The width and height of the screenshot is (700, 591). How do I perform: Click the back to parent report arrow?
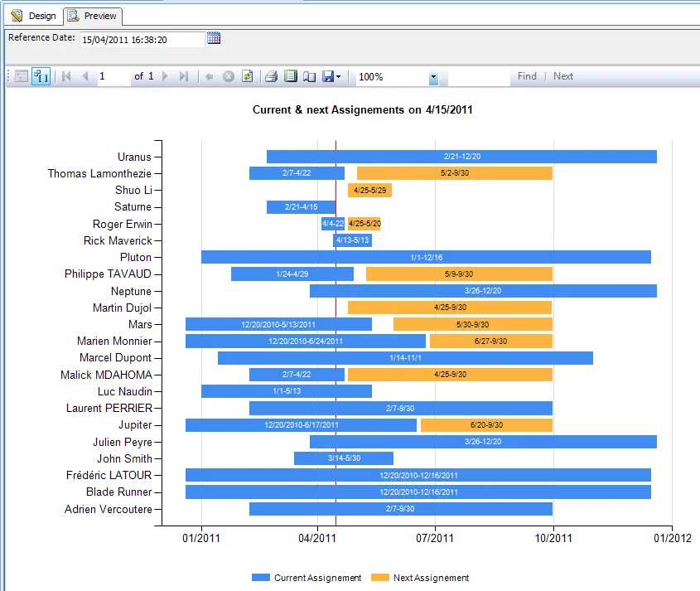pos(210,76)
